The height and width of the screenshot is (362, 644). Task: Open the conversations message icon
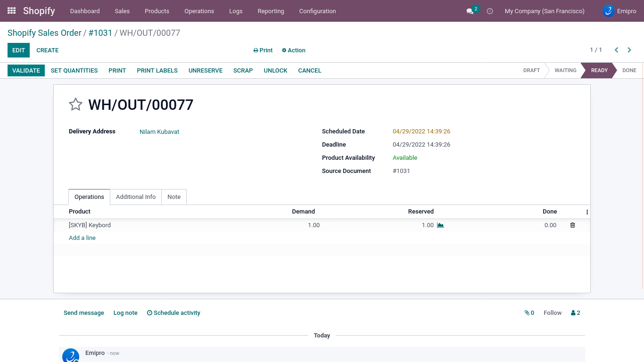point(470,11)
